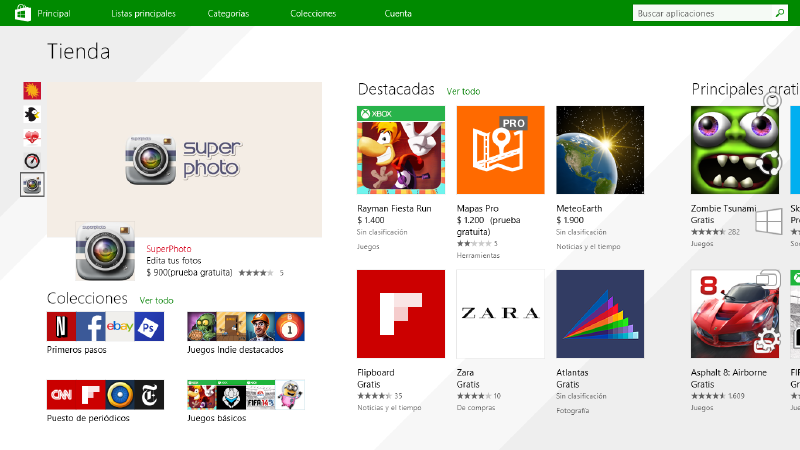Click the MeteoEarth title text
Screen dimensions: 800x450
[579, 209]
